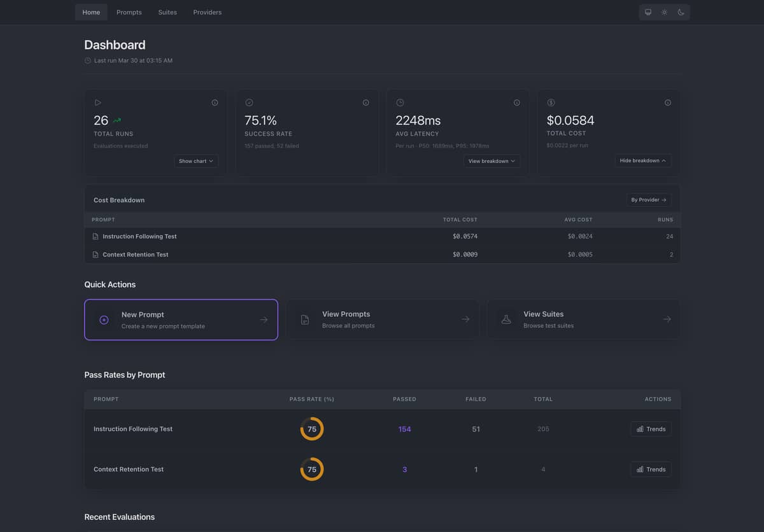This screenshot has height=532, width=764.
Task: Enable dark theme with moon icon
Action: (x=681, y=12)
